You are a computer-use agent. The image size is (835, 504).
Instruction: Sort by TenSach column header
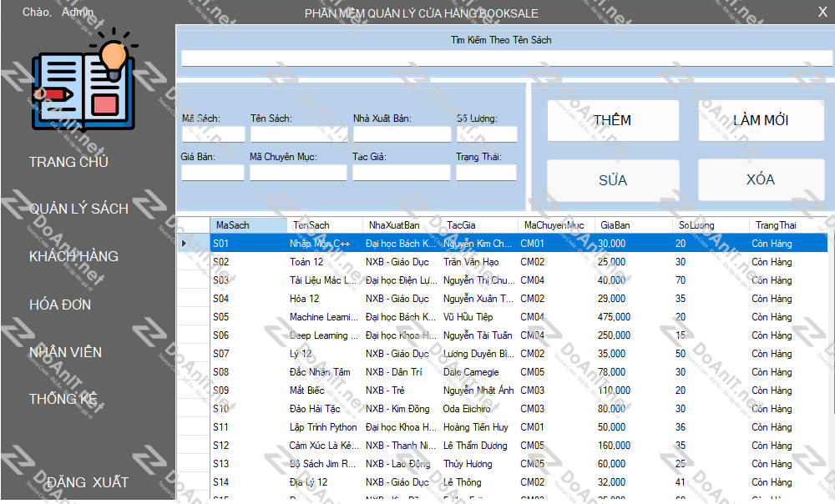pyautogui.click(x=324, y=225)
